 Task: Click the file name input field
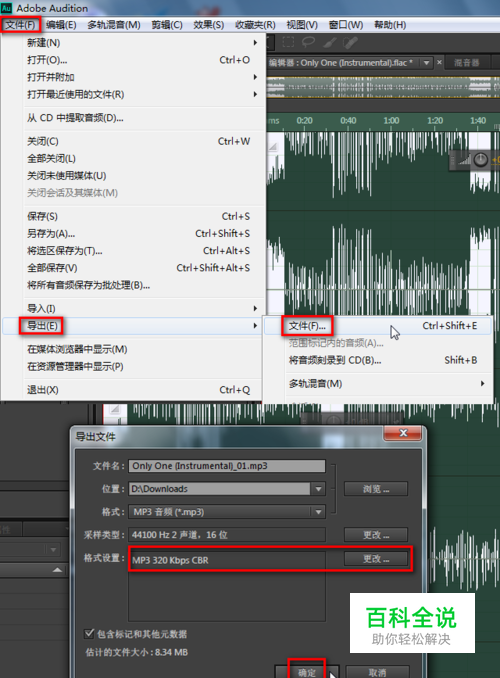(227, 466)
